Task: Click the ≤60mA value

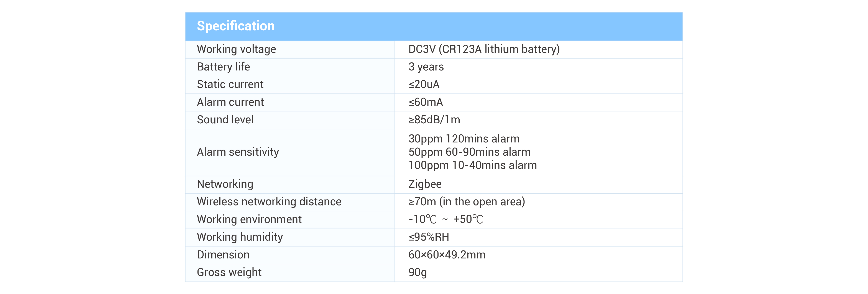Action: (x=425, y=102)
